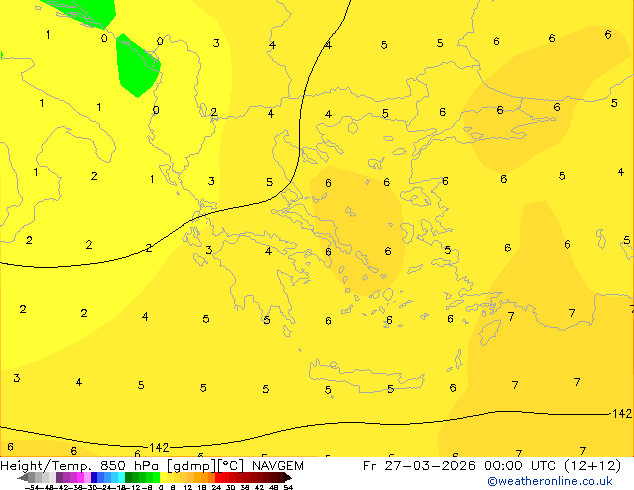Click the "[gdmp][°C]" units label

click(x=206, y=466)
